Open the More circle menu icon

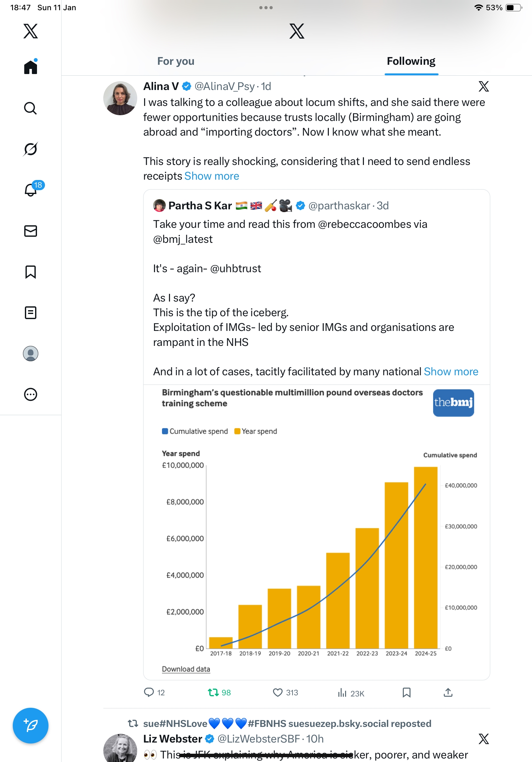[31, 395]
